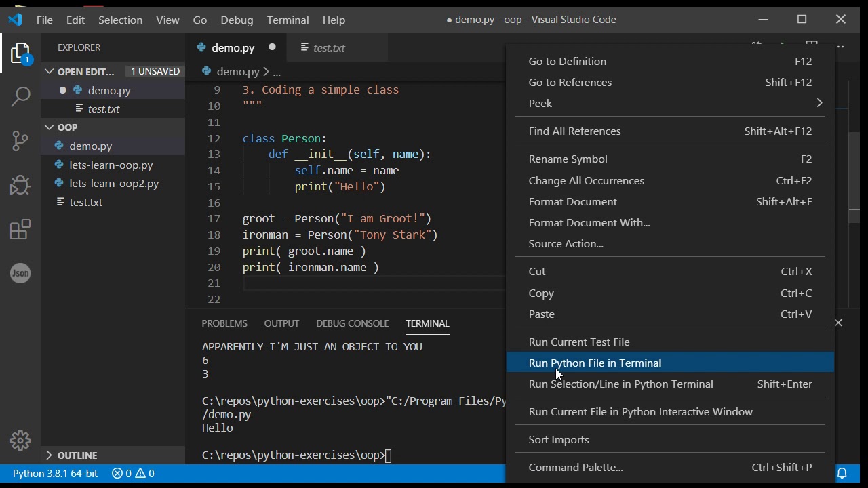This screenshot has width=868, height=488.
Task: Choose Rename Symbol in the context menu
Action: (x=670, y=159)
